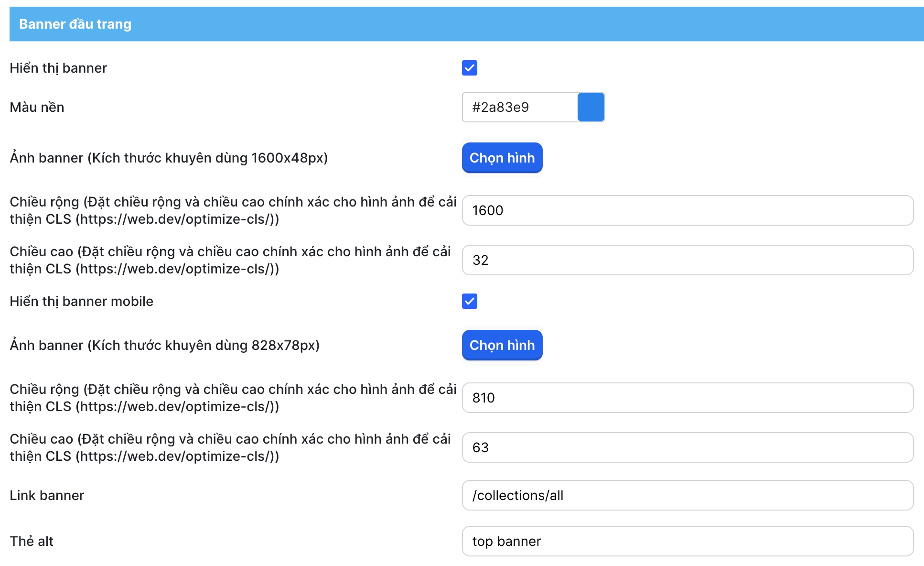
Task: Click the "Link banner" label
Action: pyautogui.click(x=47, y=495)
